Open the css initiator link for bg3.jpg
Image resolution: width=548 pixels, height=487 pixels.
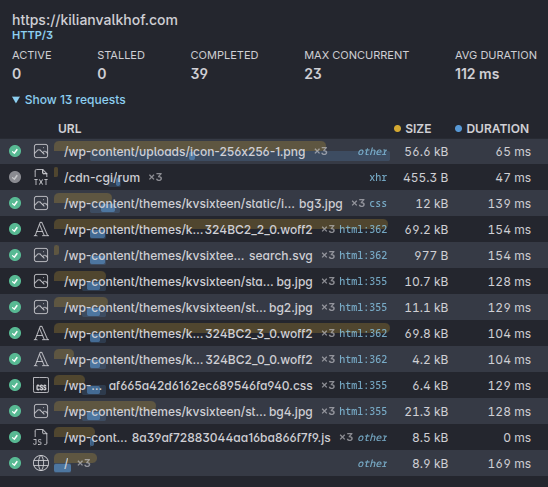[378, 203]
